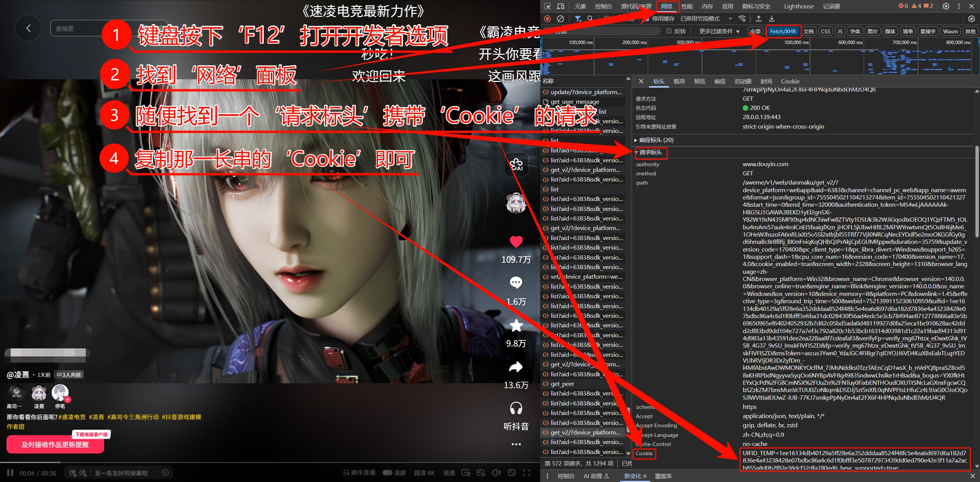This screenshot has width=980, height=482.
Task: Clear the network log with the clear icon
Action: [560, 18]
